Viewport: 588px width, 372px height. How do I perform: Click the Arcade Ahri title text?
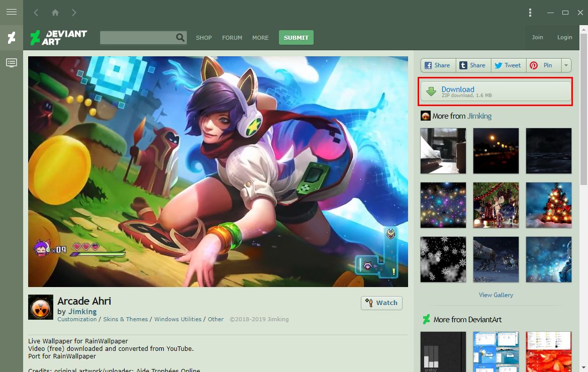[84, 301]
